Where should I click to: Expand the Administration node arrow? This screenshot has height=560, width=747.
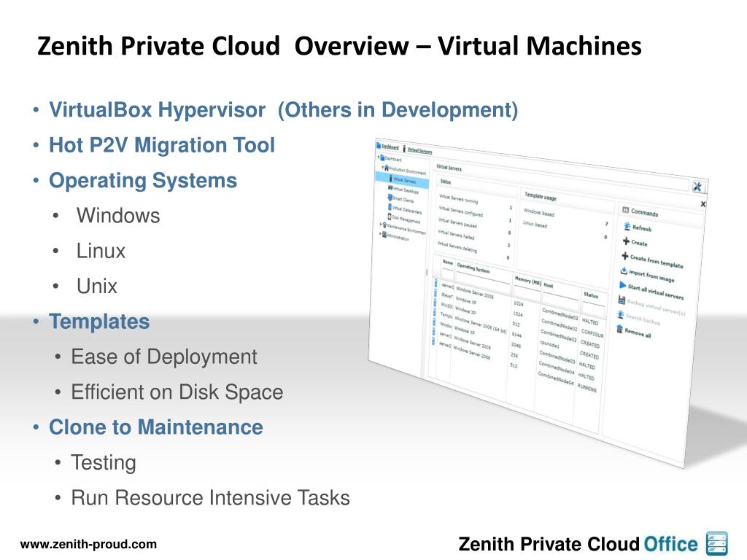[x=381, y=234]
